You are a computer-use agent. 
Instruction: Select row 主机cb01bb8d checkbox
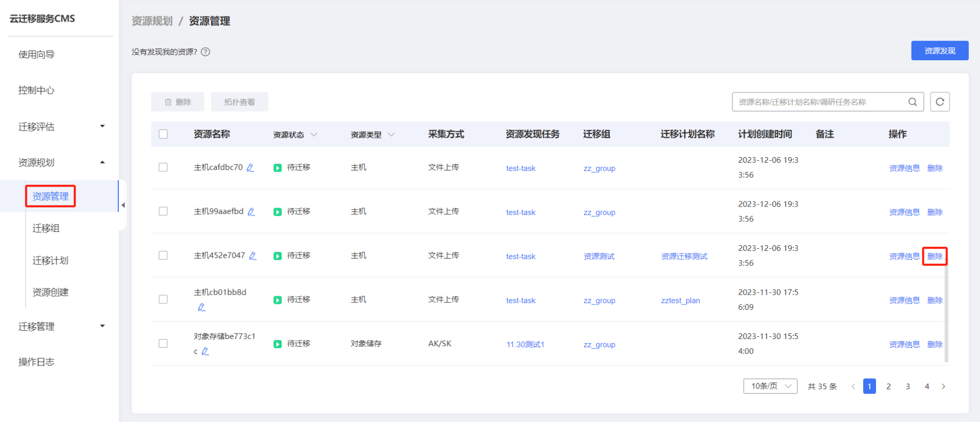click(x=163, y=299)
